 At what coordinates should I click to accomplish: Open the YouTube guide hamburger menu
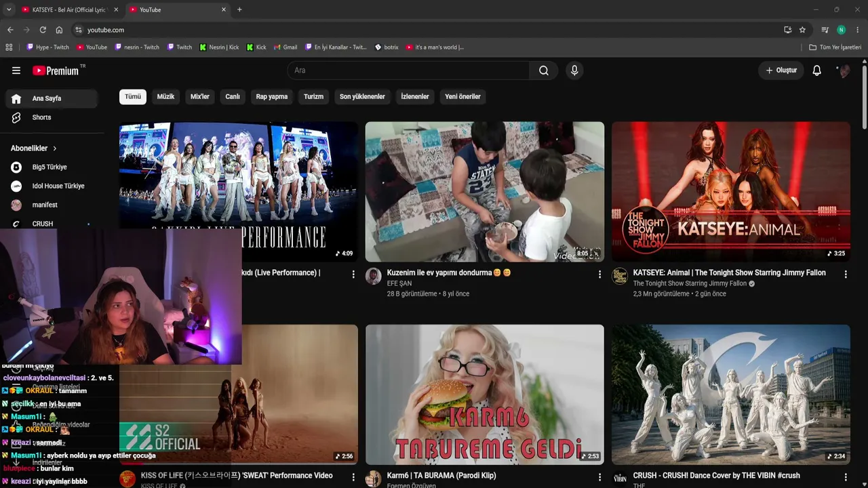coord(16,70)
